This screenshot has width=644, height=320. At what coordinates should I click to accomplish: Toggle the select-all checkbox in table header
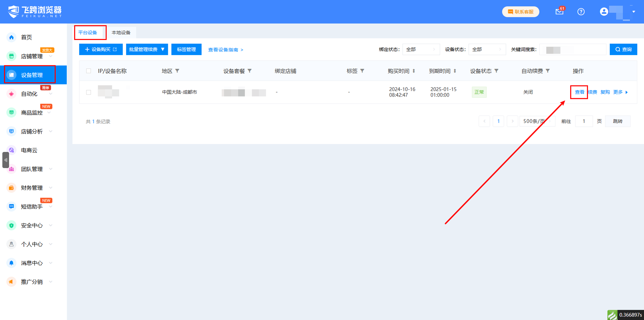[89, 71]
